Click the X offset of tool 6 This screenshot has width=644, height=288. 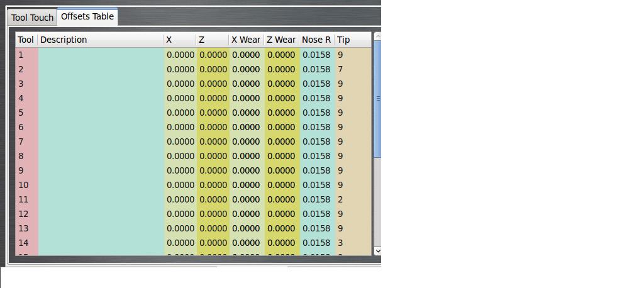click(180, 127)
